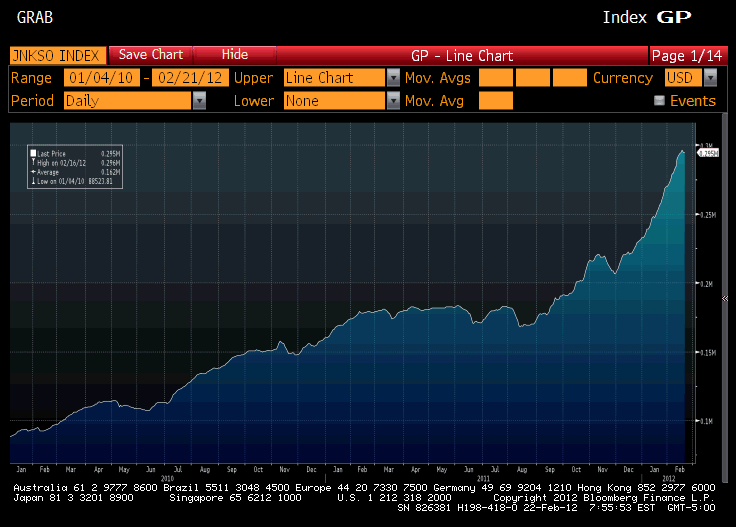Click the Hide button
736x527 pixels.
(234, 55)
